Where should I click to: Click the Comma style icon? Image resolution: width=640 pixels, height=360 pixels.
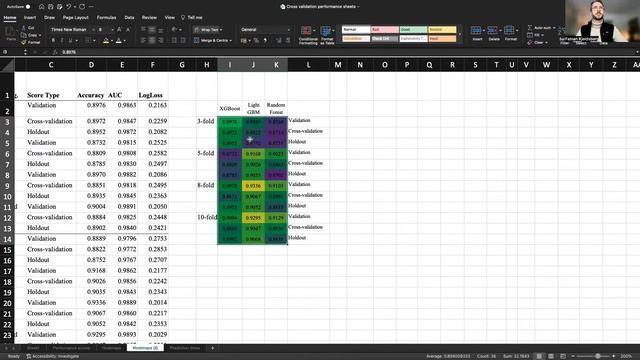pos(266,40)
